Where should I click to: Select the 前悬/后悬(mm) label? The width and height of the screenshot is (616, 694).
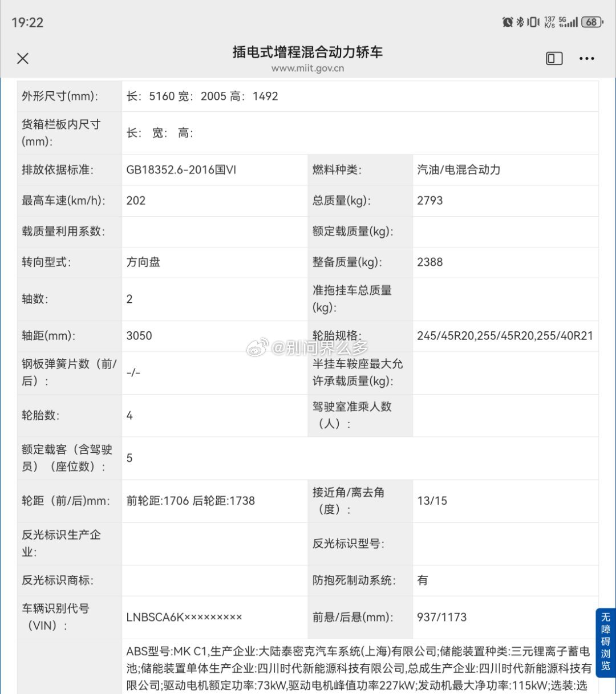(x=353, y=617)
